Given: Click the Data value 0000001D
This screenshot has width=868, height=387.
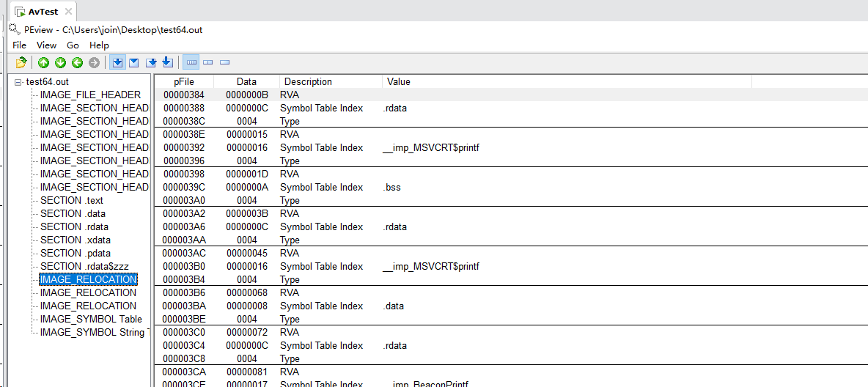Looking at the screenshot, I should tap(246, 174).
